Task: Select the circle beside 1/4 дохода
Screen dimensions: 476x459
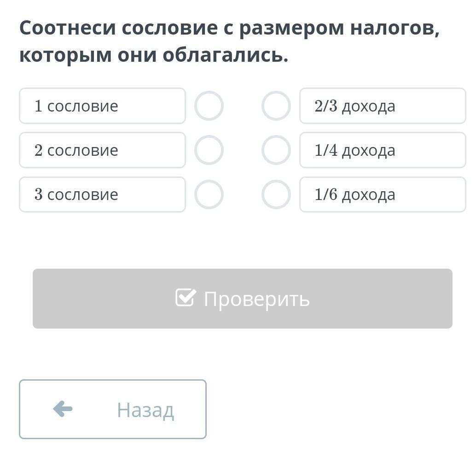Action: point(276,150)
